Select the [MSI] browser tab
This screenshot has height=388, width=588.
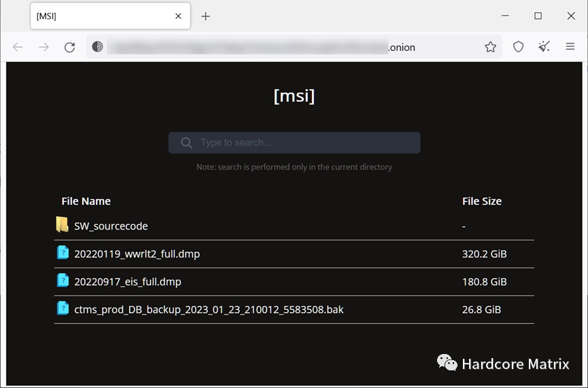(110, 16)
